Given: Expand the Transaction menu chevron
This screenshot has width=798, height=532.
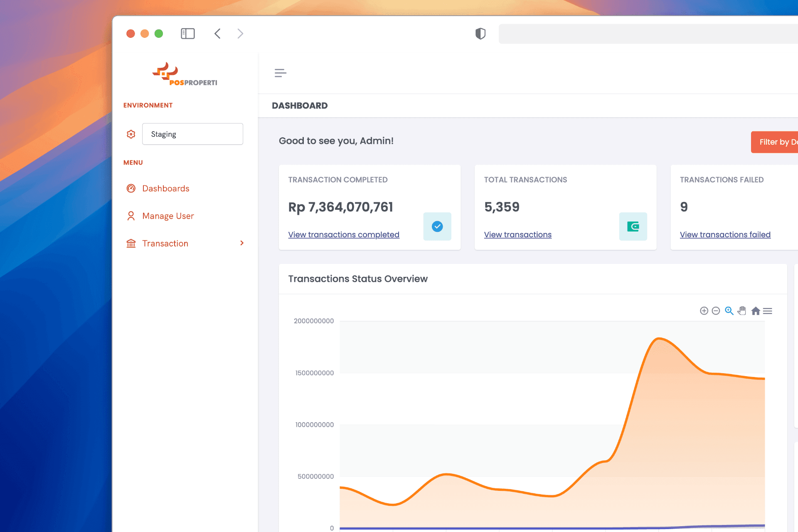Looking at the screenshot, I should coord(242,243).
